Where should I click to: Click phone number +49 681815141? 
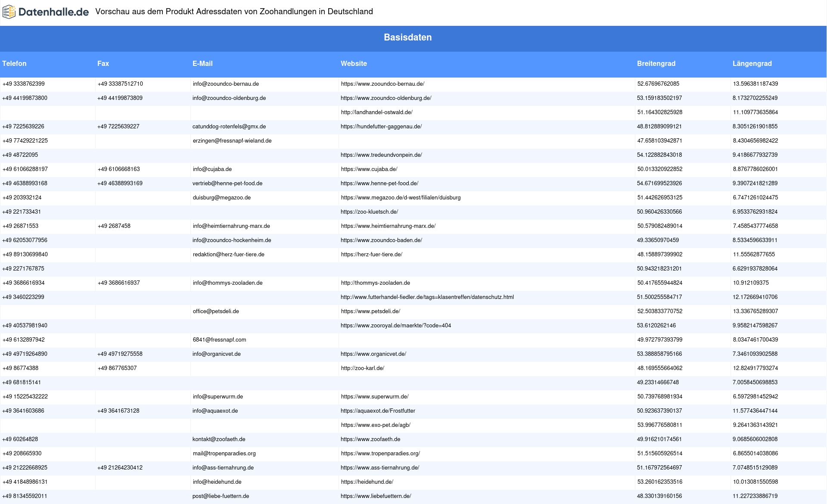coord(22,383)
